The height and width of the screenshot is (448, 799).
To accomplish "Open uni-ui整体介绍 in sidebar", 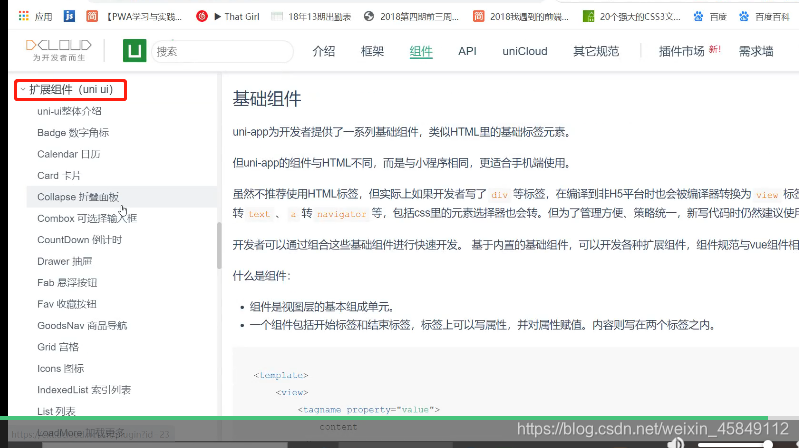I will click(x=69, y=111).
